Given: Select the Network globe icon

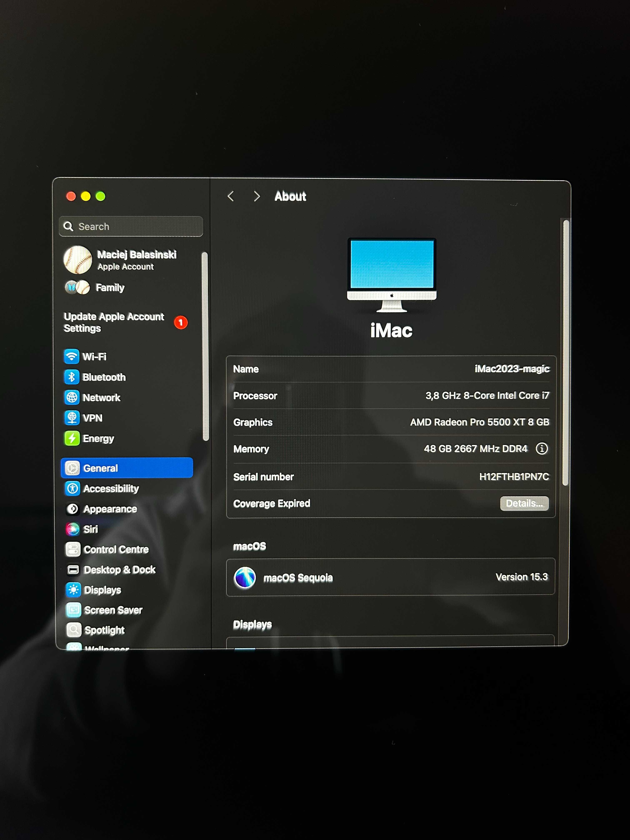Looking at the screenshot, I should coord(72,397).
